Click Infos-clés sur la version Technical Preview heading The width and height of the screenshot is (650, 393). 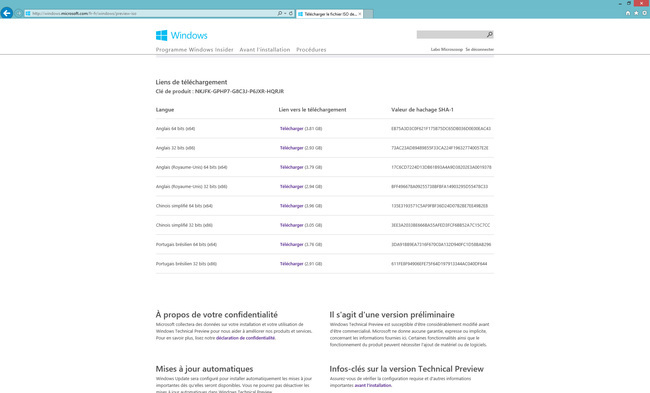[x=406, y=369]
